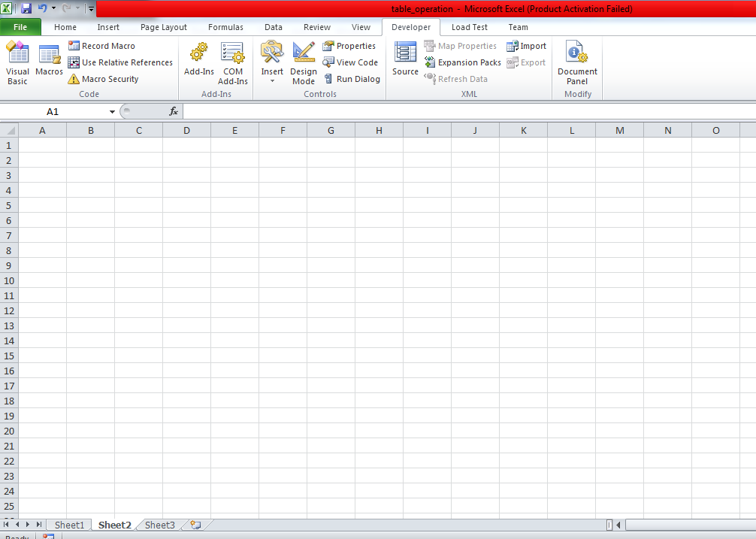756x539 pixels.
Task: Click the Document Panel icon
Action: click(x=576, y=63)
